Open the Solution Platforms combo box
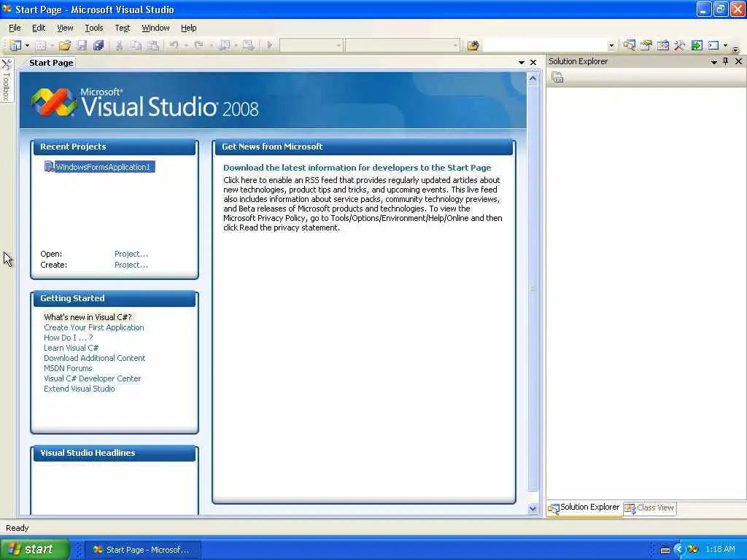 (403, 46)
